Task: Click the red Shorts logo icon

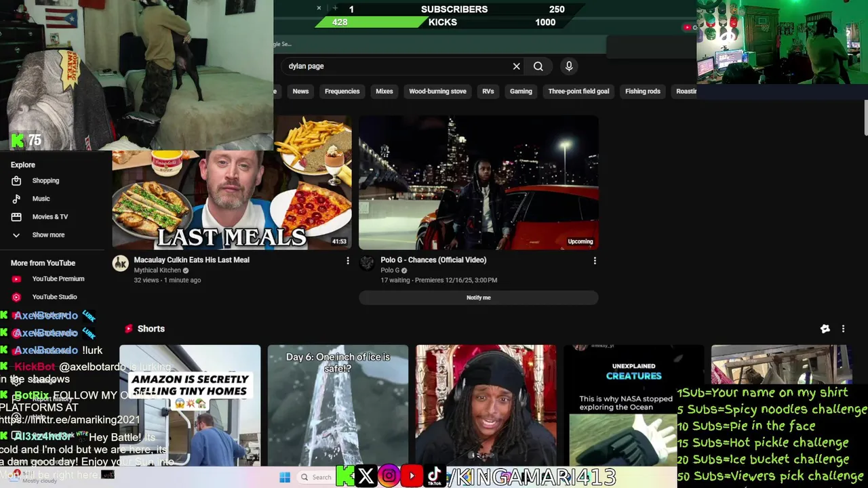Action: tap(128, 329)
